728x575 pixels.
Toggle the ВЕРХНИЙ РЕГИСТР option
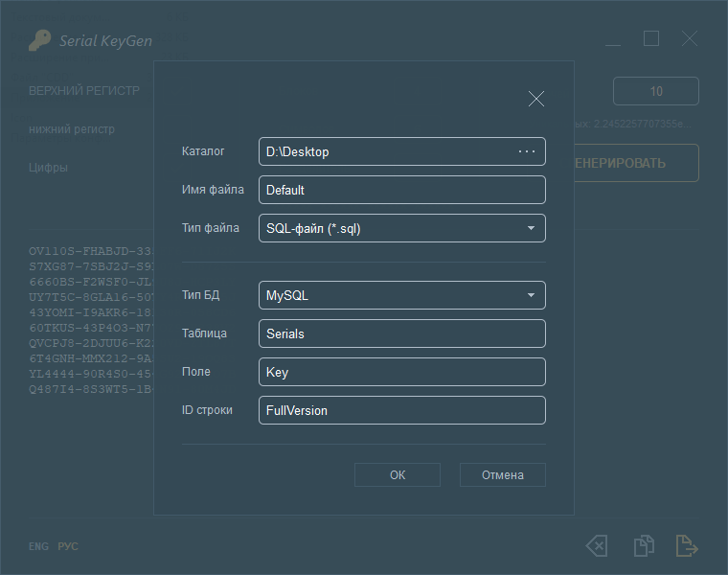[x=84, y=91]
